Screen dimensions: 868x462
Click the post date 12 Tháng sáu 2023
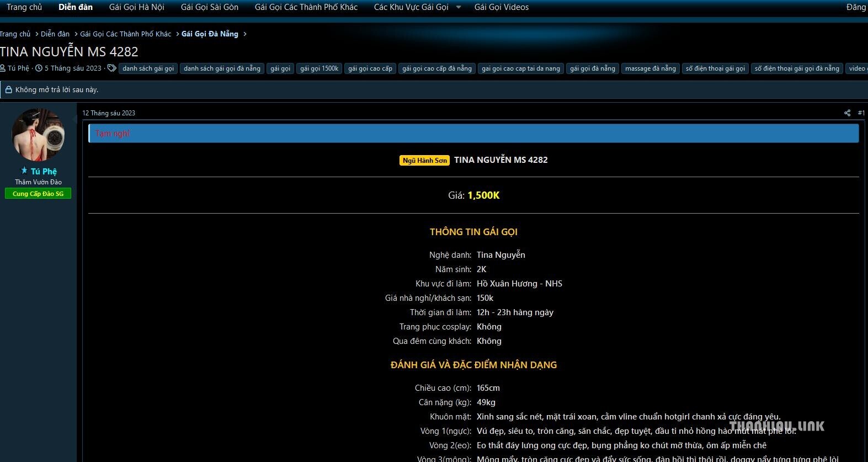coord(109,113)
